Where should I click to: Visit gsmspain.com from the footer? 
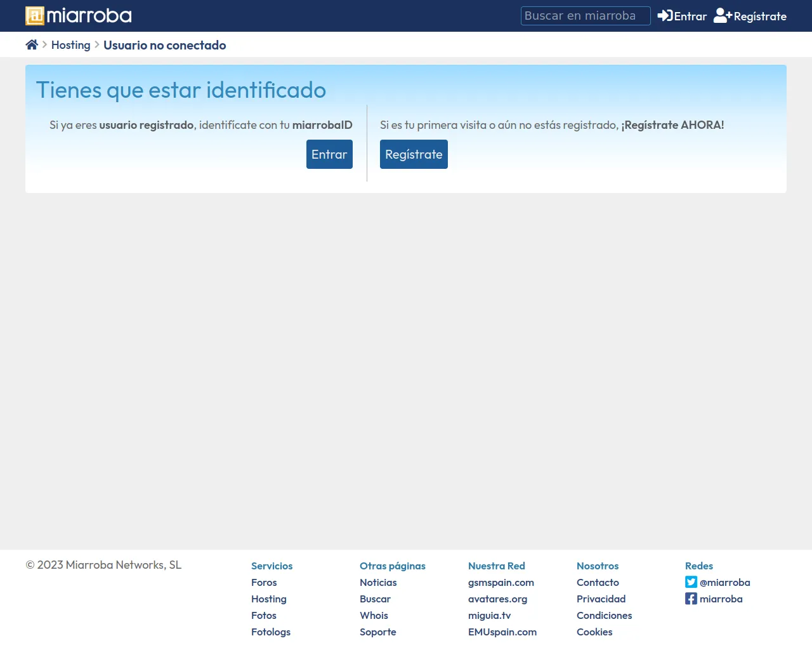click(x=501, y=582)
